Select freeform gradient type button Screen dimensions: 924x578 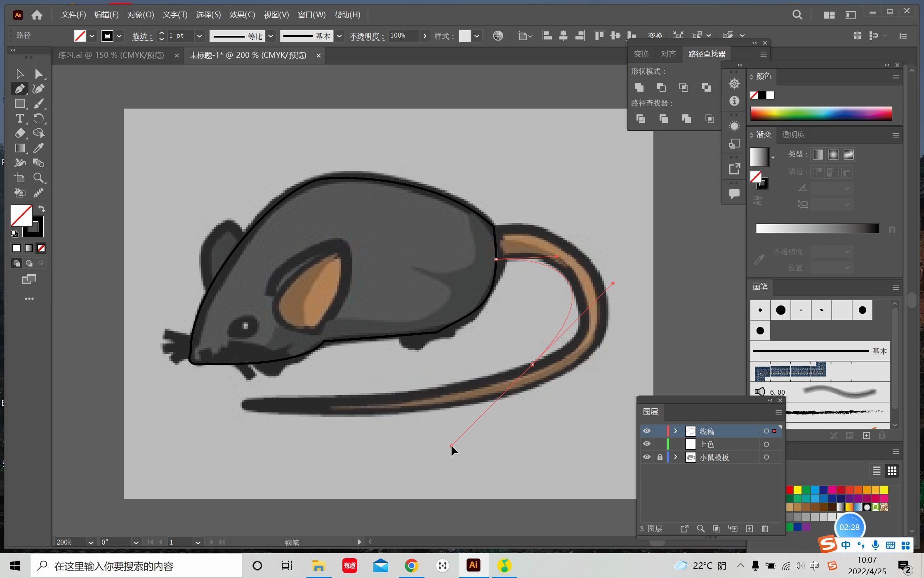click(849, 155)
